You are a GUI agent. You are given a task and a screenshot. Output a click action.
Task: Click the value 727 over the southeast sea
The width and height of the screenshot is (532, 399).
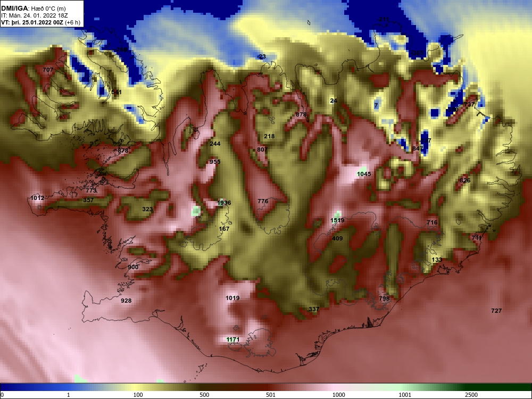coord(496,311)
